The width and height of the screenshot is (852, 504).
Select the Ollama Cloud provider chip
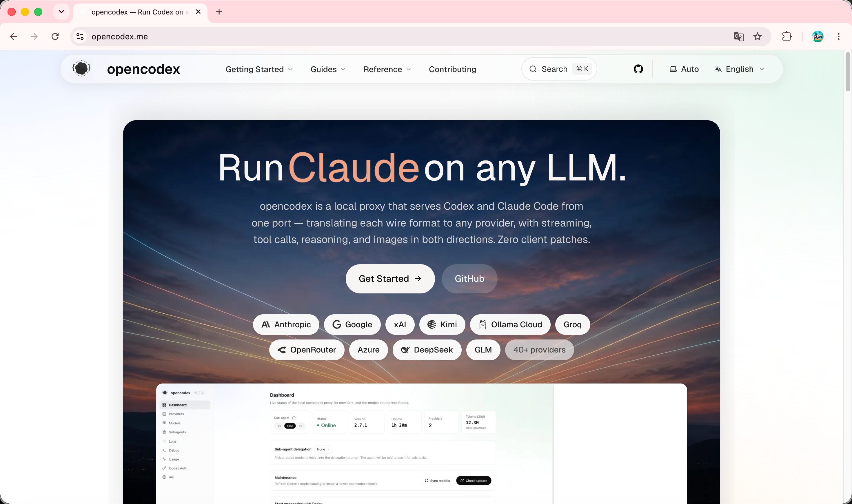pyautogui.click(x=510, y=325)
